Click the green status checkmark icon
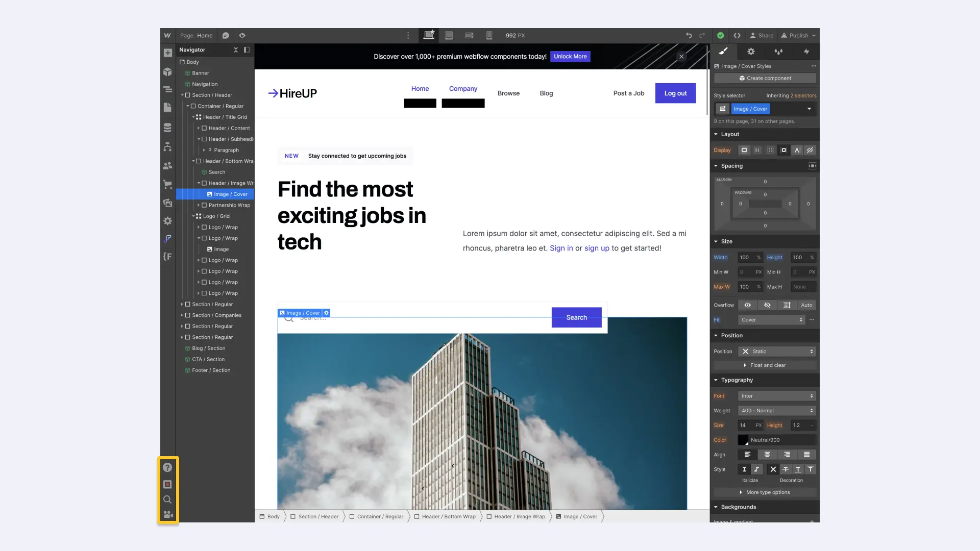Viewport: 980px width, 551px height. (x=720, y=36)
